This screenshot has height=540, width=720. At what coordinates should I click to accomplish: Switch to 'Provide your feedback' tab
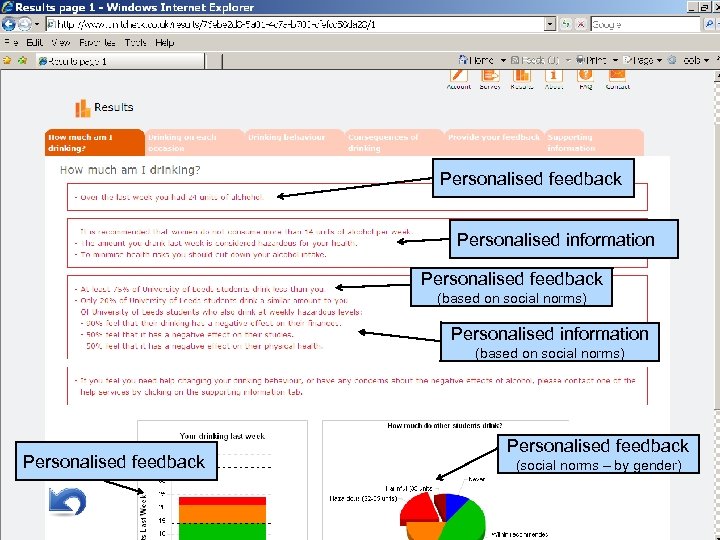click(x=495, y=142)
